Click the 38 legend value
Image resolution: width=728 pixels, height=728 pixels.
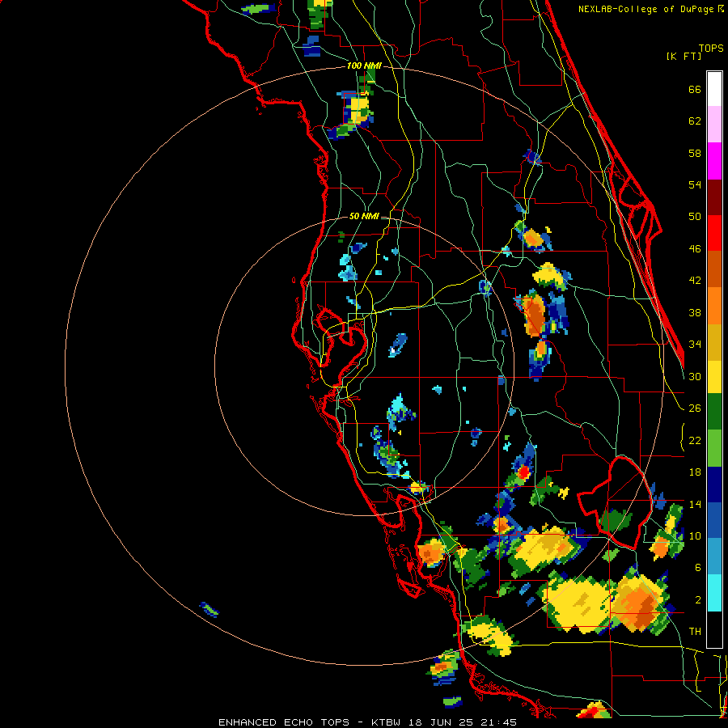coord(695,312)
